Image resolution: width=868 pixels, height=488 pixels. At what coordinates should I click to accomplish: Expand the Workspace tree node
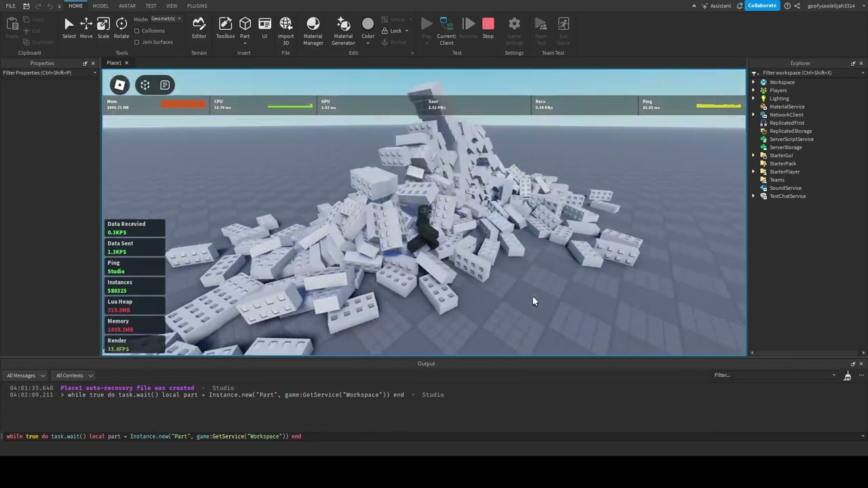(753, 82)
